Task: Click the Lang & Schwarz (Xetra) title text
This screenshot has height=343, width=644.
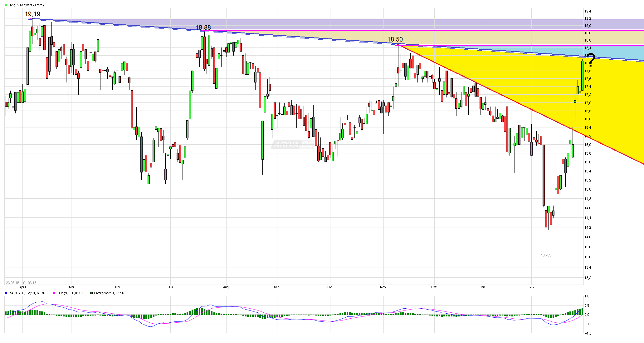Action: (x=26, y=5)
